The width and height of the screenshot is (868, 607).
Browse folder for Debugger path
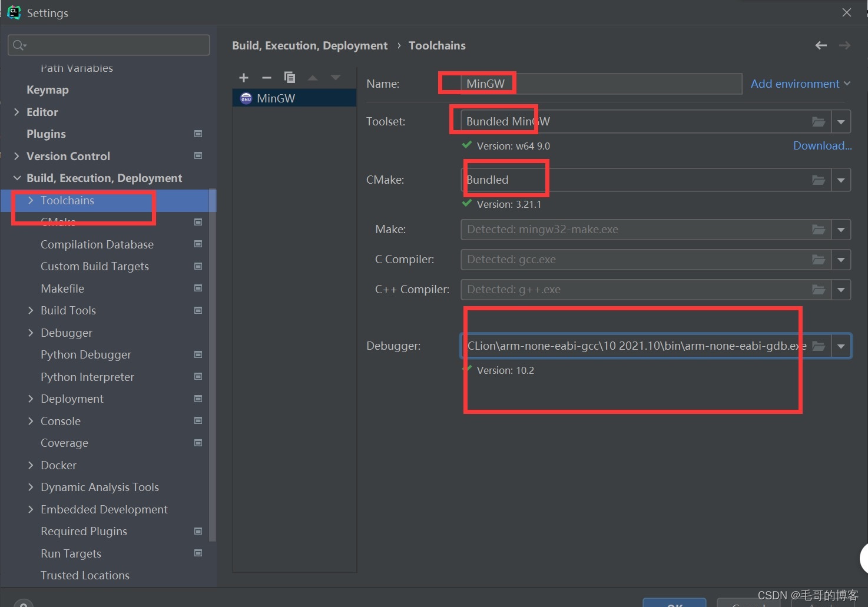[819, 346]
